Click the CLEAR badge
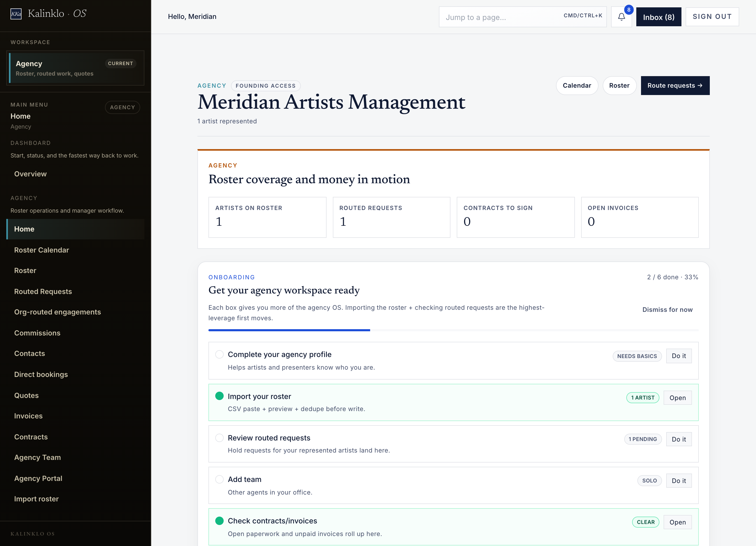The image size is (756, 546). (x=645, y=522)
